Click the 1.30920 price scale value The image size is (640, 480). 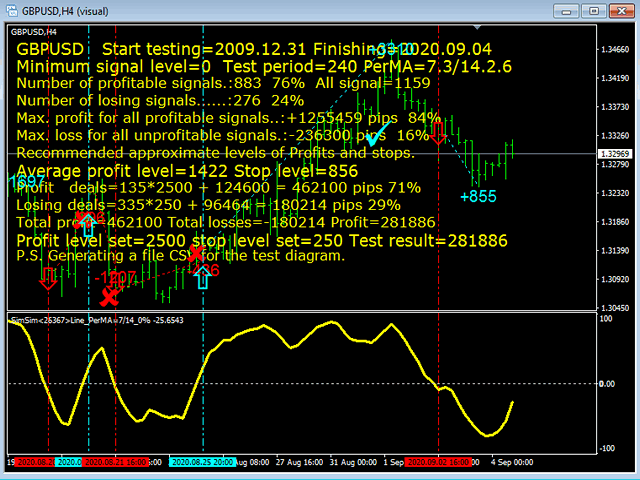pos(615,279)
